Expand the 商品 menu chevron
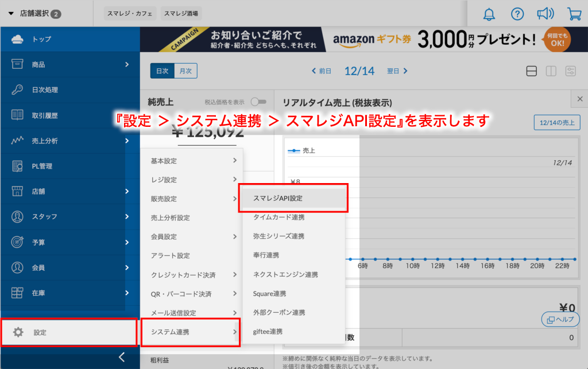Screen dimensions: 588x369 click(127, 64)
